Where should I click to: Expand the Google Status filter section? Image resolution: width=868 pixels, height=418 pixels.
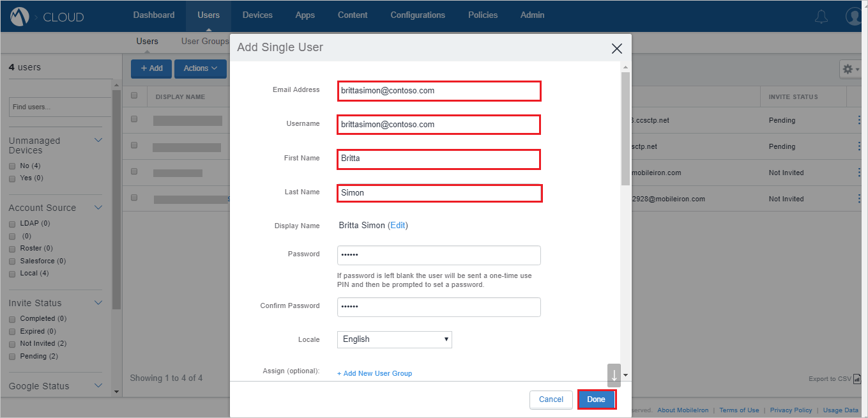click(98, 385)
